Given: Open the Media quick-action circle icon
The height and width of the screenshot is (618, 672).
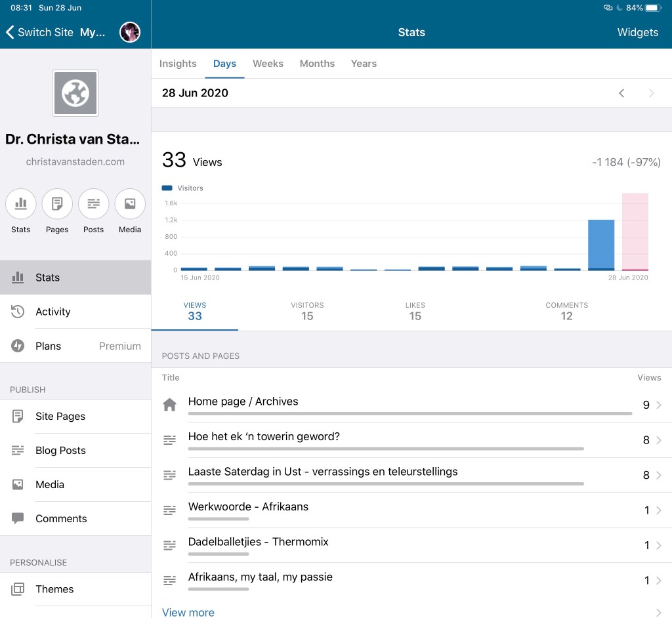Looking at the screenshot, I should click(130, 204).
